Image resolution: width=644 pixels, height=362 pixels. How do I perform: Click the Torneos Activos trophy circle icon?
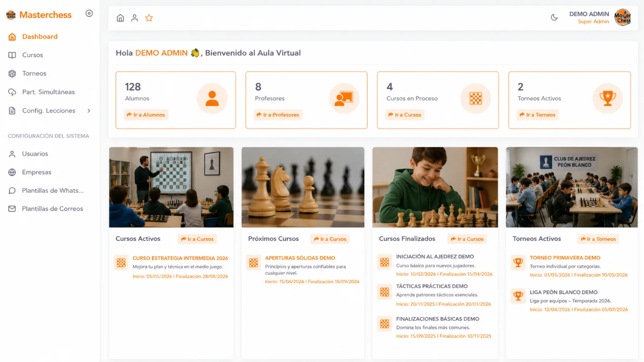[608, 99]
